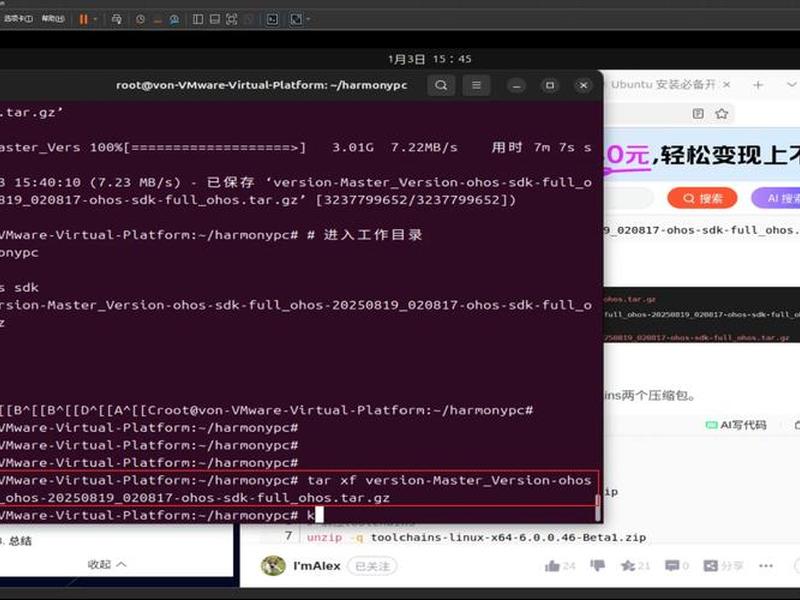The image size is (800, 600).
Task: Open a new browser tab with plus
Action: coord(758,85)
